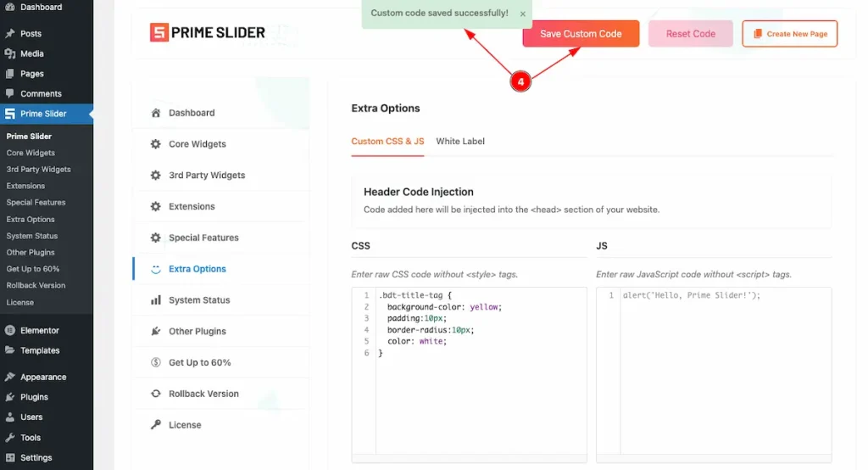Click the Other Plugins plug icon

156,332
